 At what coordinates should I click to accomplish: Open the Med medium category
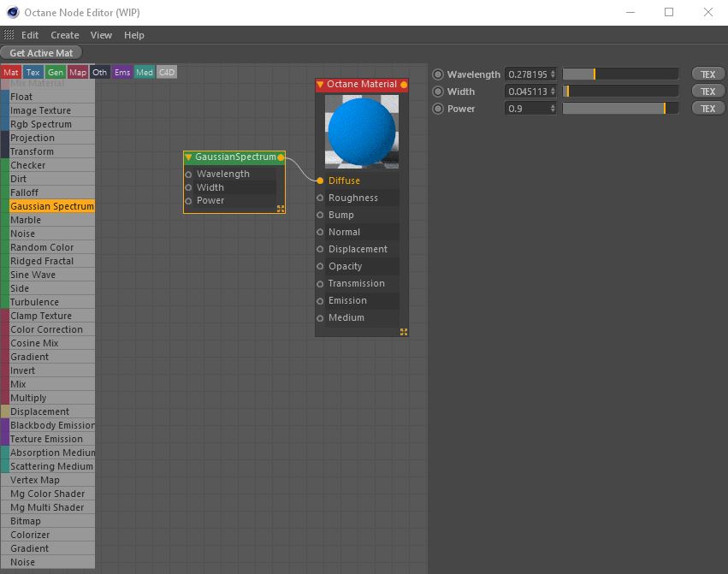(x=145, y=72)
